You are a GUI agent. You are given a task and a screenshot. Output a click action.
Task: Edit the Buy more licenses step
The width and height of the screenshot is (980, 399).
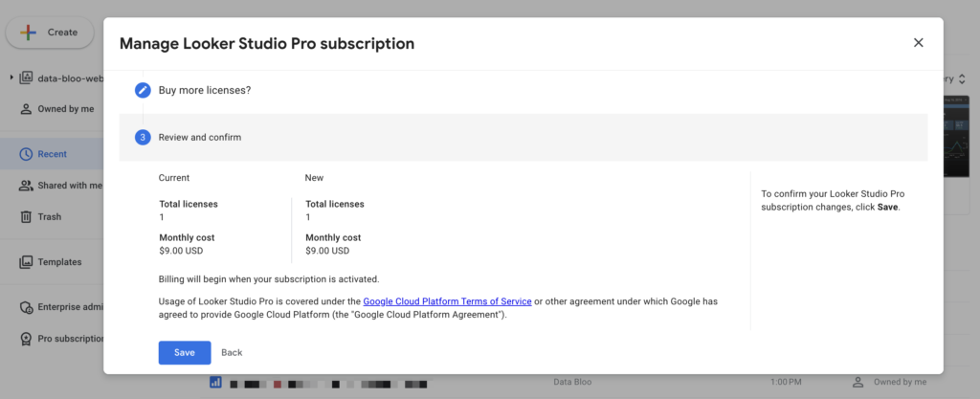pos(143,90)
